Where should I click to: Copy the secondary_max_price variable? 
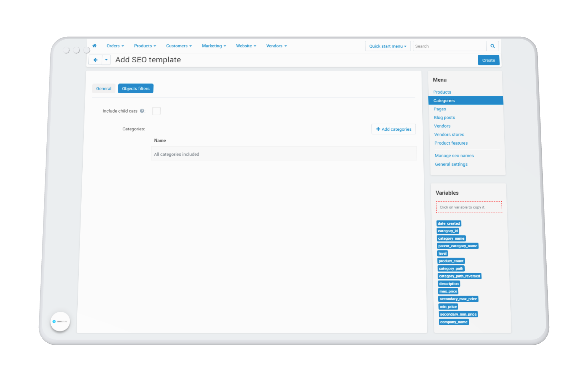pyautogui.click(x=458, y=299)
